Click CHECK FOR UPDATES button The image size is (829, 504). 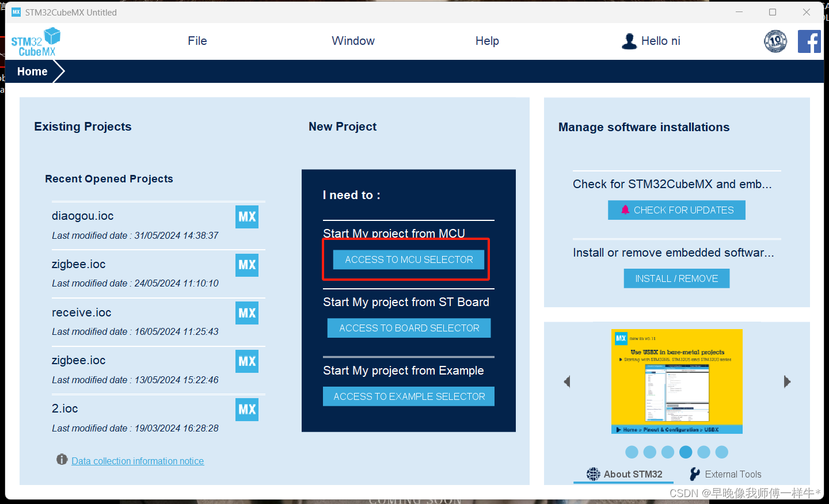(x=676, y=210)
